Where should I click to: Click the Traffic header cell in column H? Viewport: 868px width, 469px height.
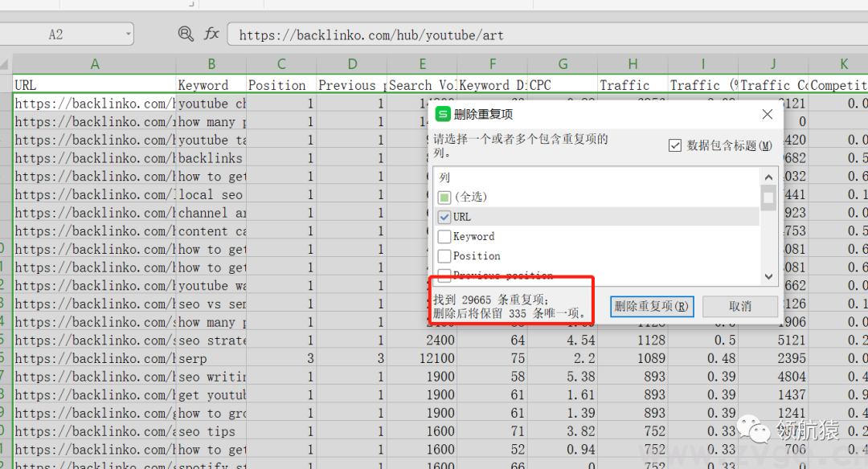624,85
